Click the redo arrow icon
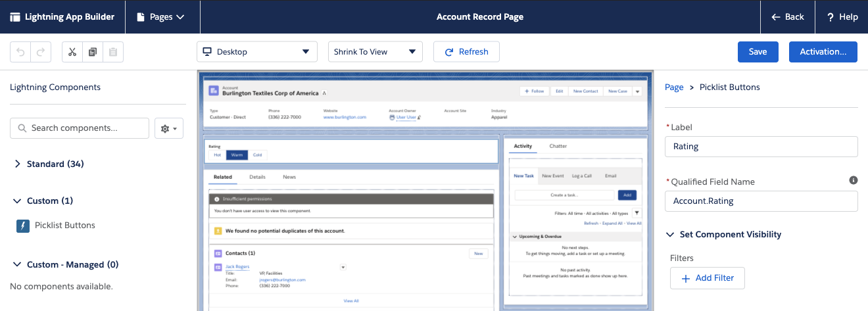 pyautogui.click(x=41, y=52)
